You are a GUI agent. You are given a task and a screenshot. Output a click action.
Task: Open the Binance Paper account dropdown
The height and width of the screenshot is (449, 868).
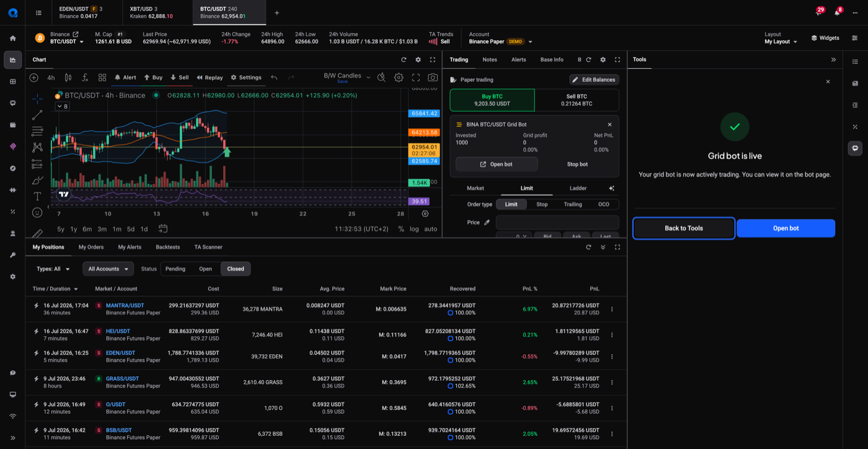501,42
